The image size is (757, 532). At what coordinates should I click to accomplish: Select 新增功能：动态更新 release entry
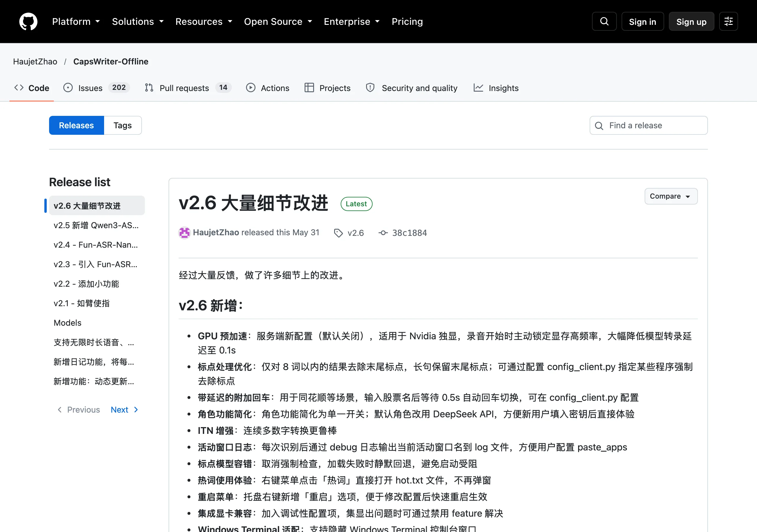[x=97, y=381]
